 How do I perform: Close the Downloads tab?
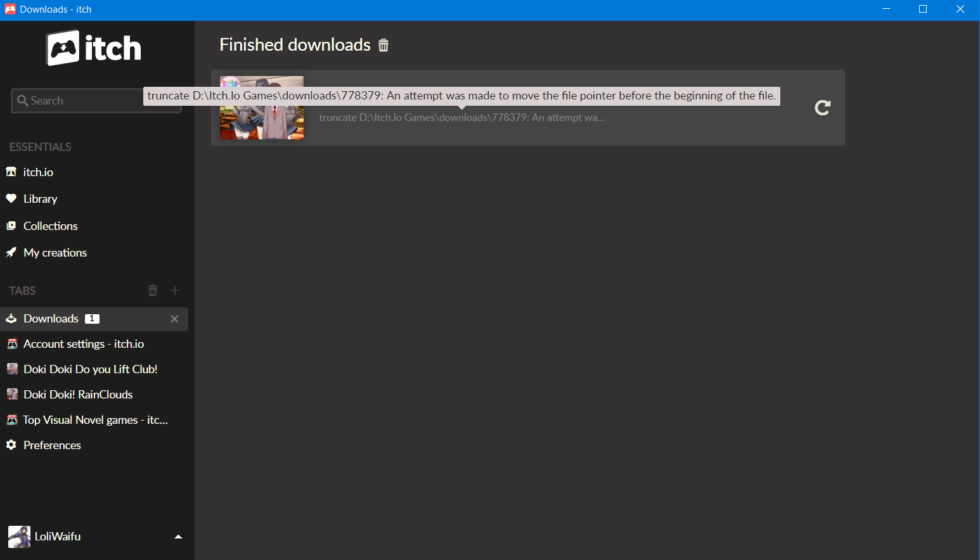(174, 319)
